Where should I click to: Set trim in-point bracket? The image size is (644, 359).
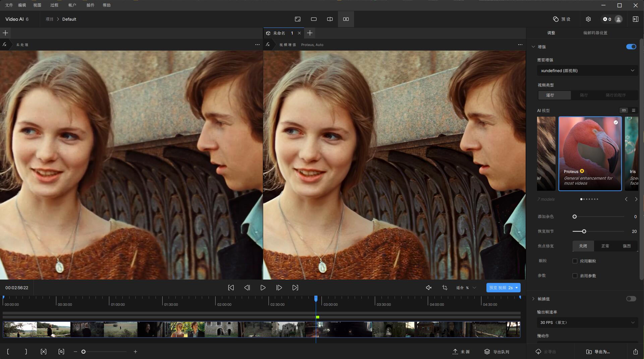(8, 352)
